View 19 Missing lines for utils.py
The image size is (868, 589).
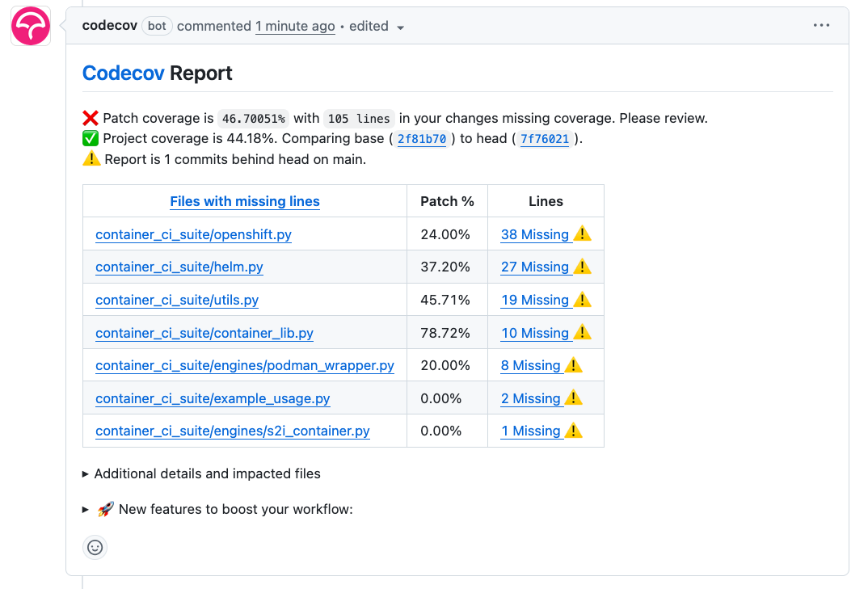click(534, 300)
